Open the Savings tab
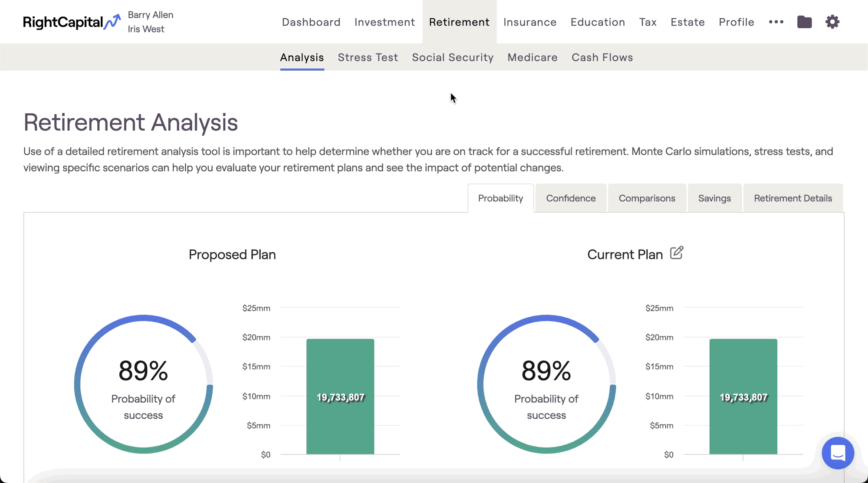This screenshot has height=483, width=868. click(x=714, y=198)
